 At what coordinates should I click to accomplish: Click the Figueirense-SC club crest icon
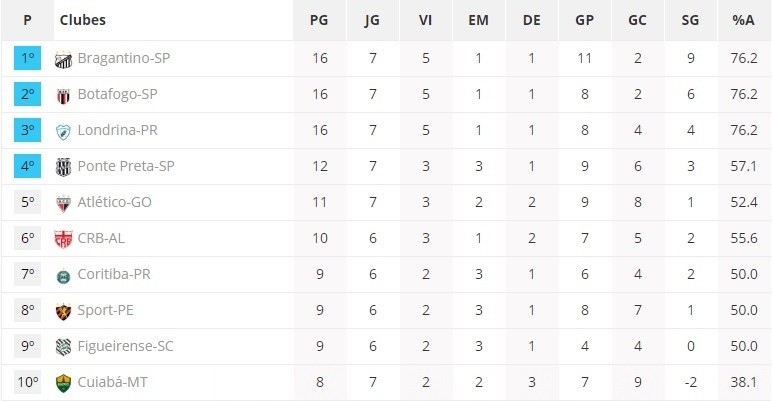coord(63,347)
